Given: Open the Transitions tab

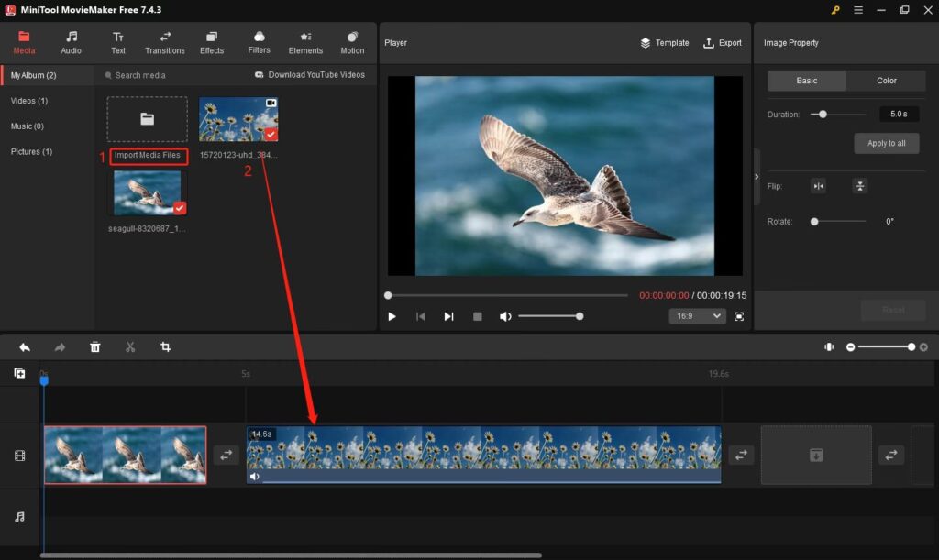Looking at the screenshot, I should point(165,43).
